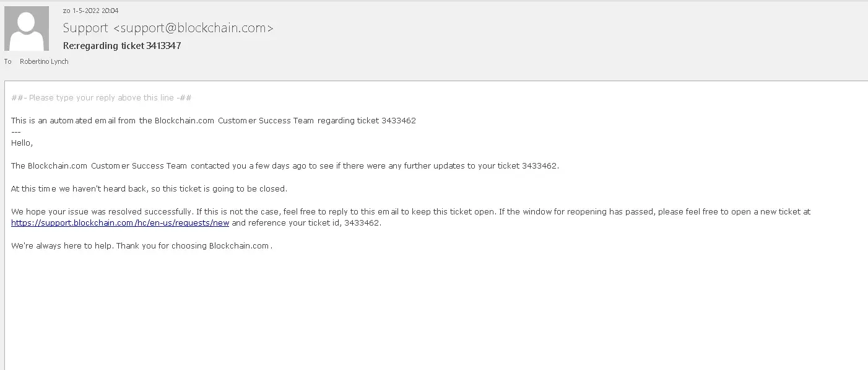
Task: Select the sender name Support <support@blockchain.com>
Action: (168, 28)
